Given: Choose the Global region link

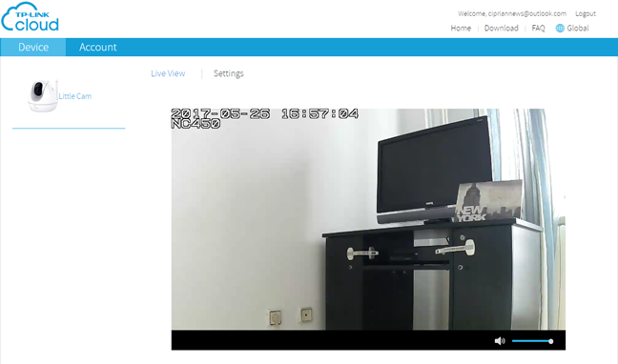Looking at the screenshot, I should point(577,29).
